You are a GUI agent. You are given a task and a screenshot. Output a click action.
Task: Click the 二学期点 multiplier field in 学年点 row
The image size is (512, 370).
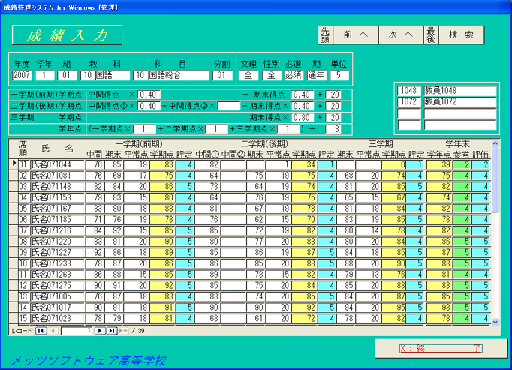point(216,129)
